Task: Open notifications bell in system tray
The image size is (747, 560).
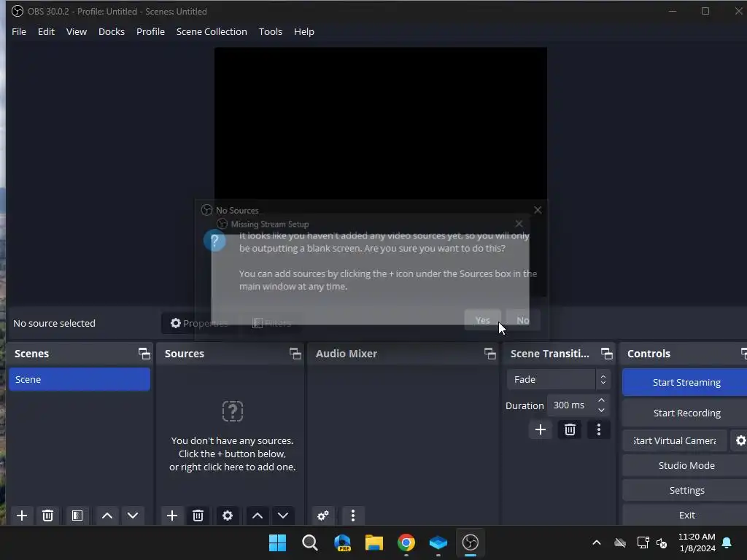Action: pyautogui.click(x=727, y=542)
